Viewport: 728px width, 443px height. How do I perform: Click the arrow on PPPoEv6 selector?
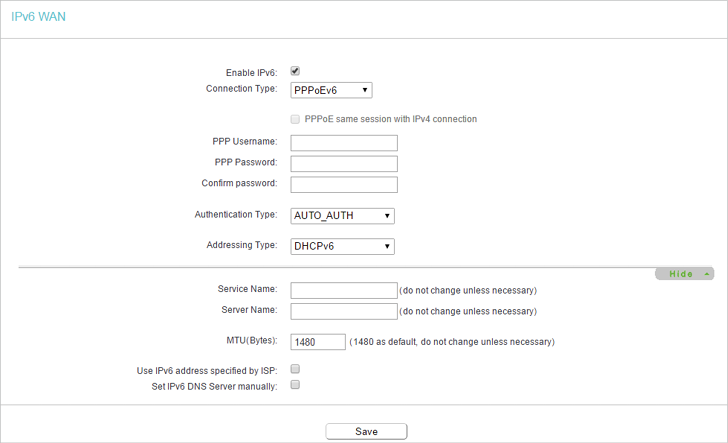click(365, 90)
